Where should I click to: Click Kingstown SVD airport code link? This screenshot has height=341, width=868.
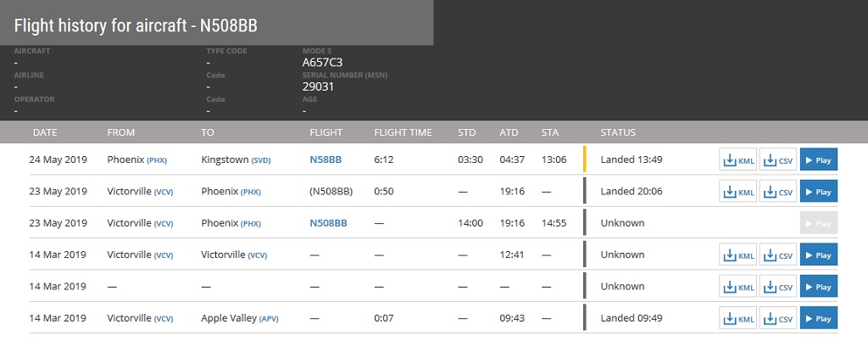[x=263, y=160]
